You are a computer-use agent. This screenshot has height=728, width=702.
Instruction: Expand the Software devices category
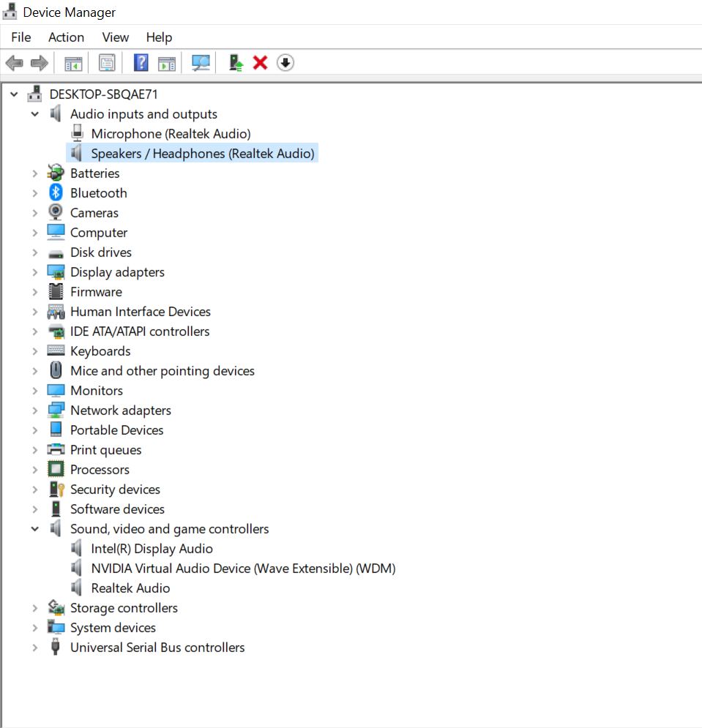coord(35,509)
